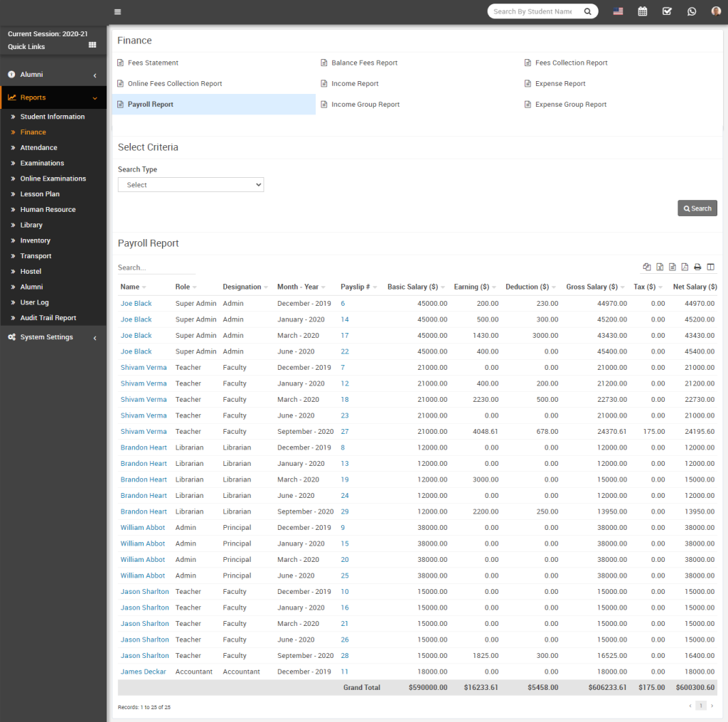This screenshot has height=722, width=728.
Task: Click the System Settings gears icon
Action: pos(11,337)
